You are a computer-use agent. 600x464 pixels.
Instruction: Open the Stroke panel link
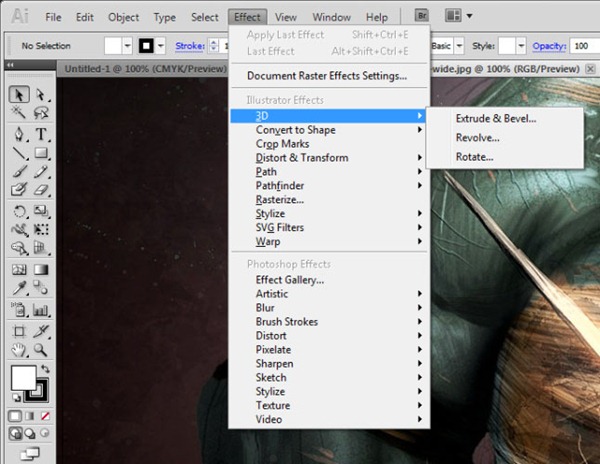190,46
